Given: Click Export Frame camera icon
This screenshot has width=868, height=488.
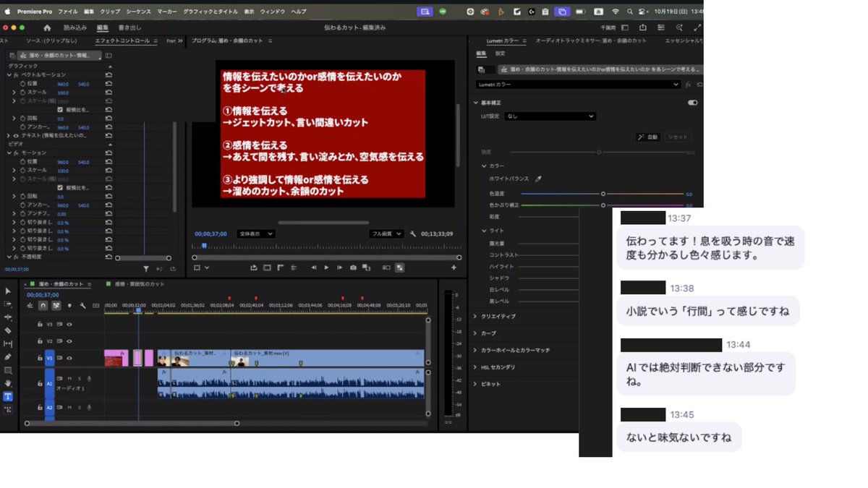Looking at the screenshot, I should tap(353, 267).
